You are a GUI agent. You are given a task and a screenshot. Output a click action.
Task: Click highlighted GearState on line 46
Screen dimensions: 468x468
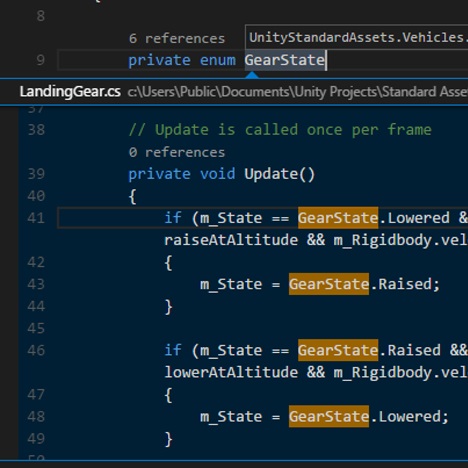pyautogui.click(x=338, y=350)
